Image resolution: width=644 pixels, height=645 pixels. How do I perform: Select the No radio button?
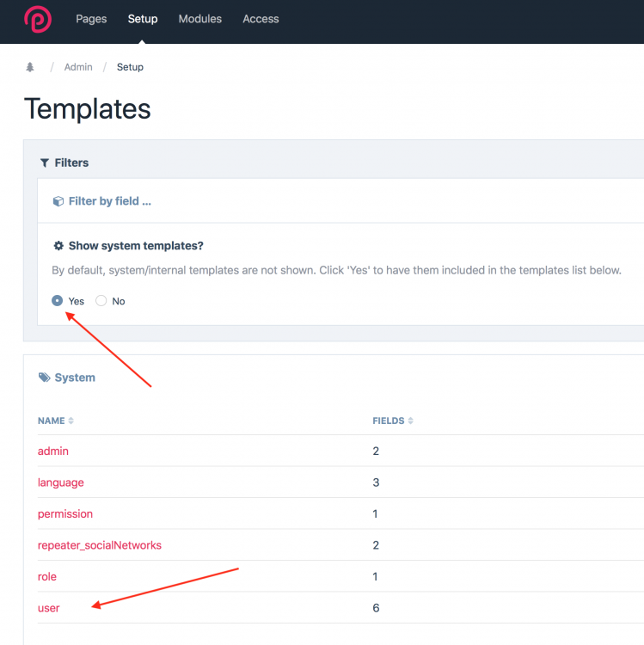click(101, 301)
